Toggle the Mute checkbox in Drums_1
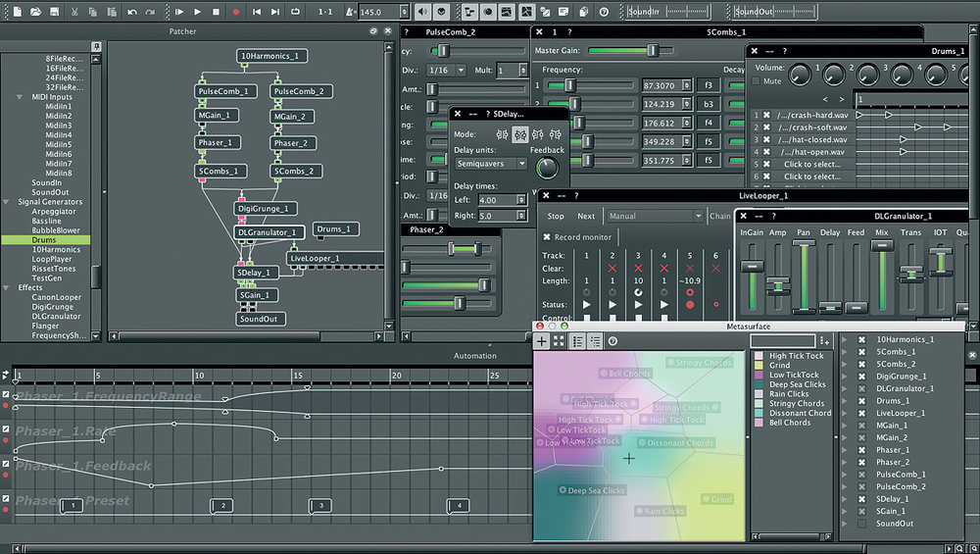Viewport: 980px width, 554px height. tap(757, 80)
